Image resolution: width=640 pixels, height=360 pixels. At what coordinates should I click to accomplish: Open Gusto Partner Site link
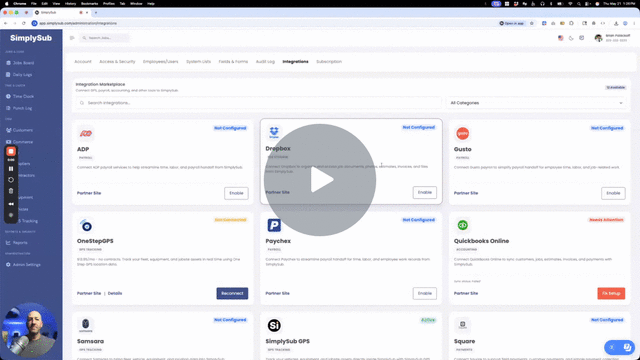click(466, 193)
